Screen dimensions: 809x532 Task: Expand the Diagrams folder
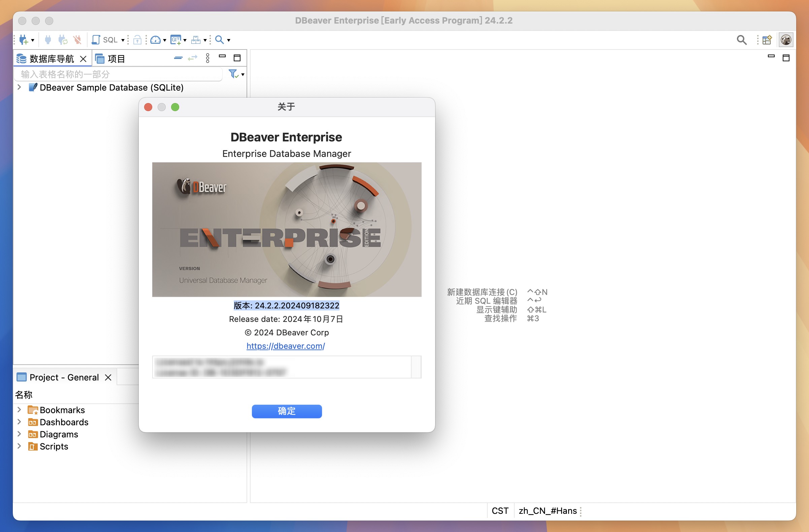tap(20, 434)
